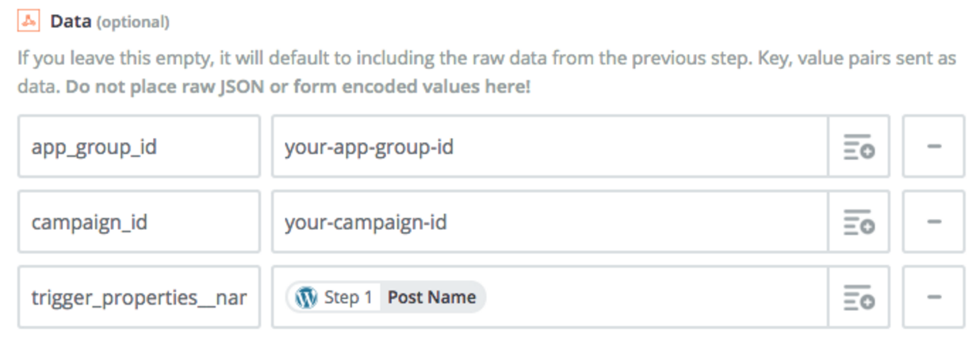Select the Post Name label in pill

431,297
